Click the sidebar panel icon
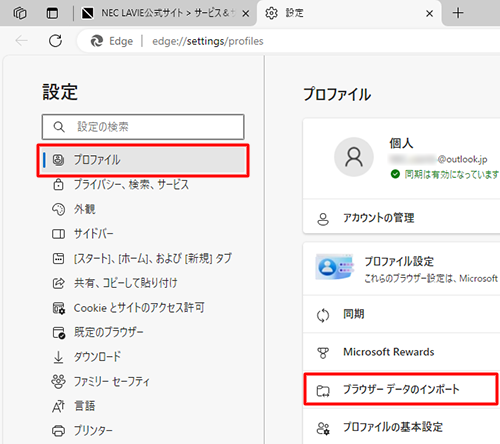Viewport: 500px width, 444px height. tap(58, 234)
